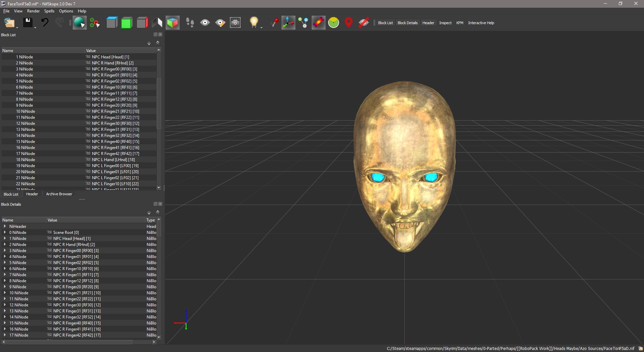644x352 pixels.
Task: Click the Save floppy disk icon
Action: click(28, 23)
